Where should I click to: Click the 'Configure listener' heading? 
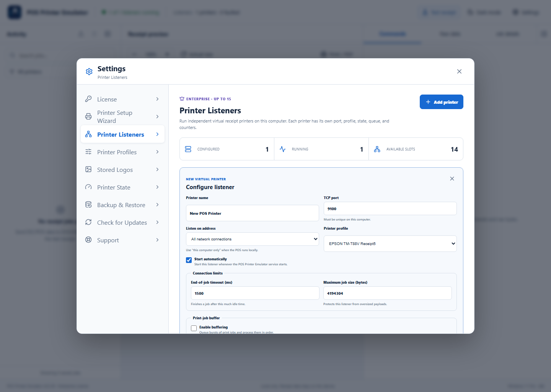point(210,187)
